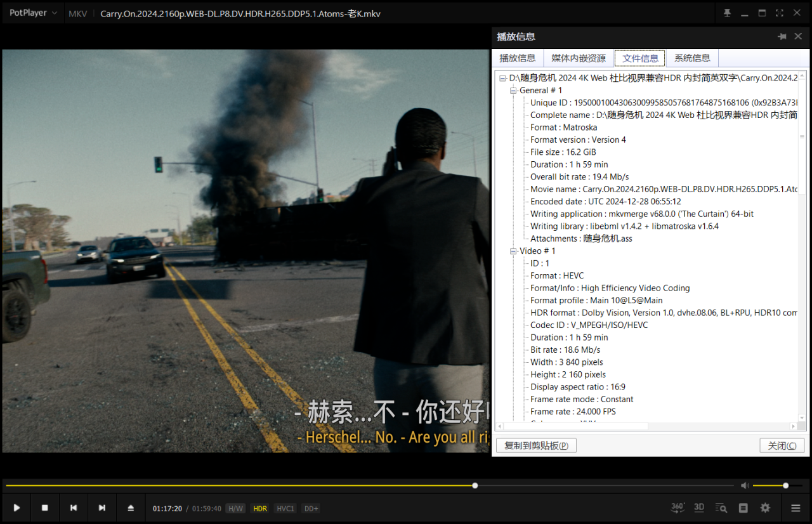812x524 pixels.
Task: Pin the player window on top
Action: point(727,13)
